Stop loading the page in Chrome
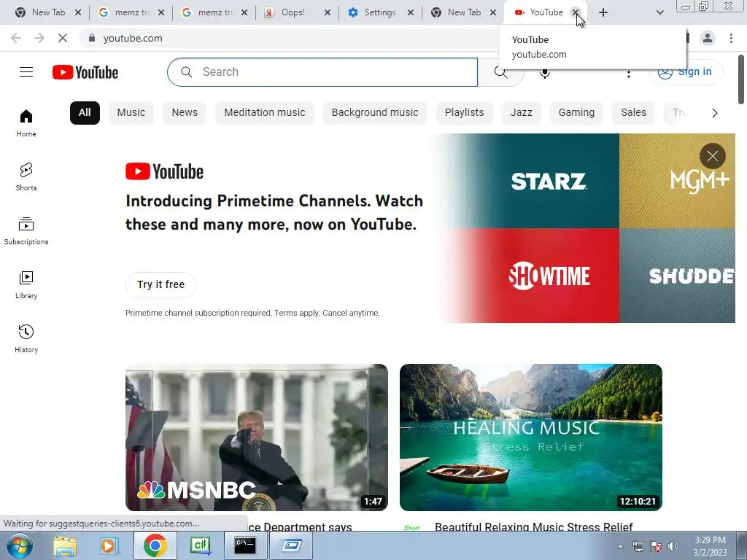Viewport: 747px width, 560px height. [63, 38]
